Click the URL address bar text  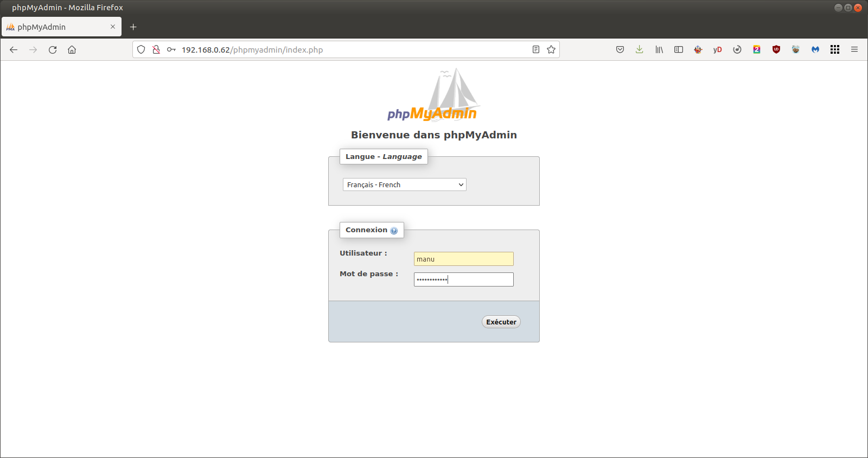click(252, 49)
